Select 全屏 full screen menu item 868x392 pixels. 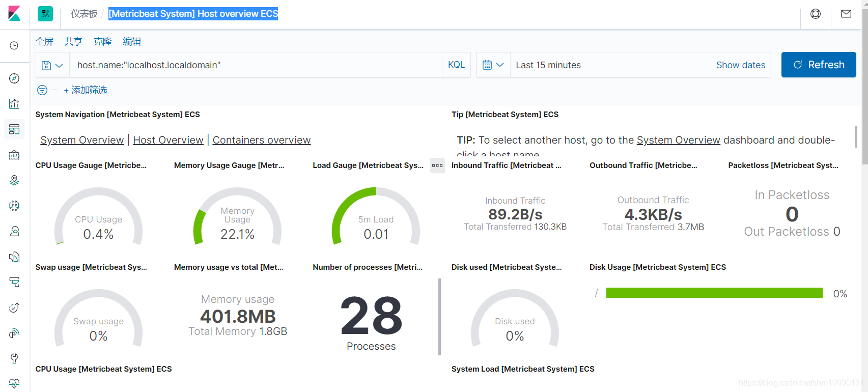click(44, 42)
